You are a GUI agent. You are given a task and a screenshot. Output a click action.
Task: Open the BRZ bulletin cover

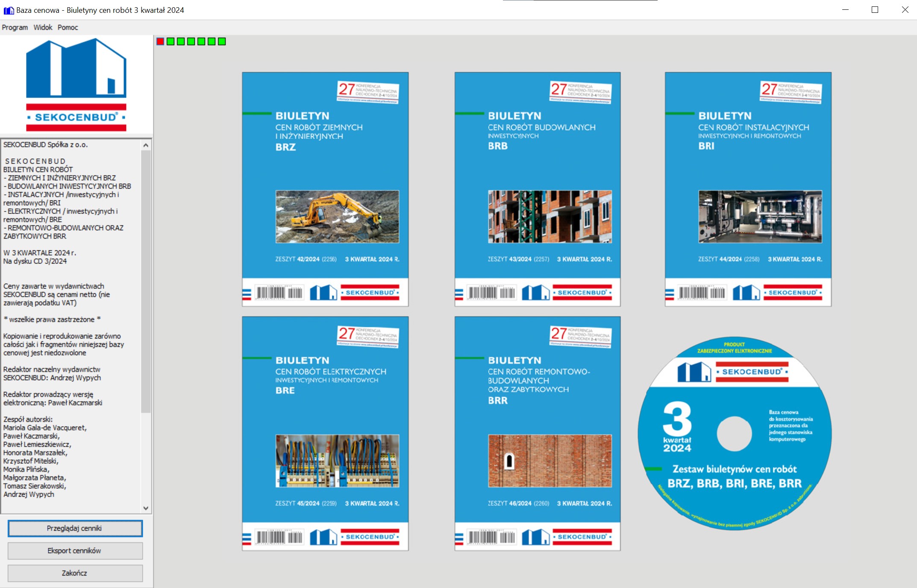pyautogui.click(x=325, y=189)
